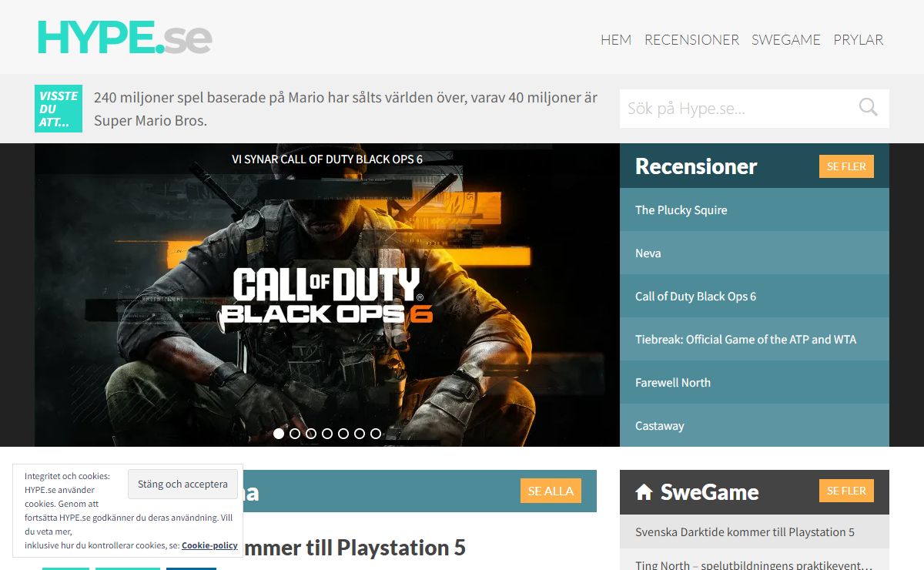Open the Call of Duty Black Ops 6 slide

[327, 295]
